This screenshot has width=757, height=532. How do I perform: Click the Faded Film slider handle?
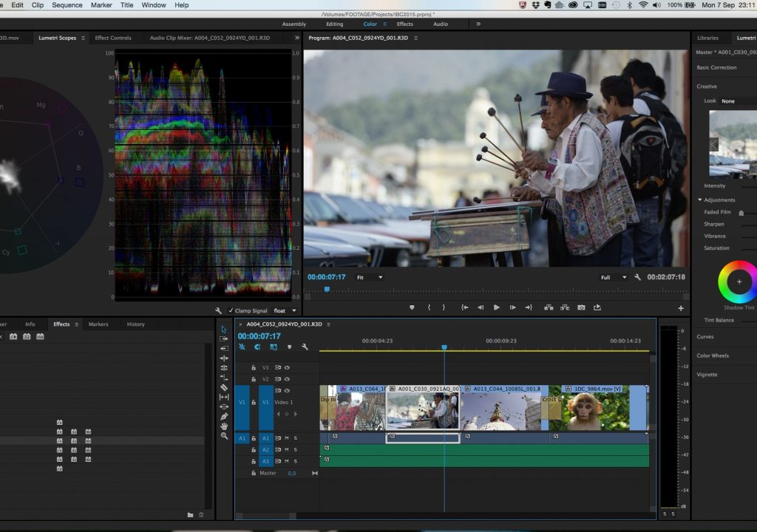pos(741,212)
